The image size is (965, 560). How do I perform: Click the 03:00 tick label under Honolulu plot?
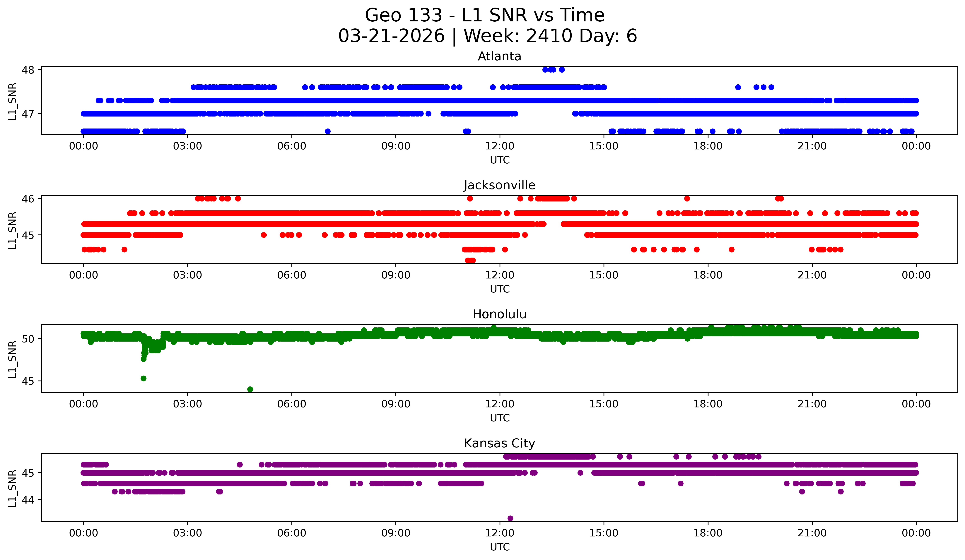tap(187, 404)
